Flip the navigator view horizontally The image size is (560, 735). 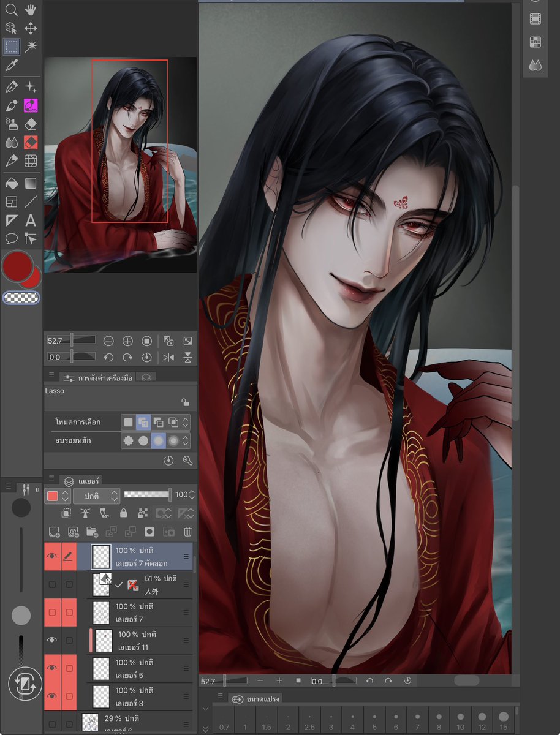tap(168, 357)
